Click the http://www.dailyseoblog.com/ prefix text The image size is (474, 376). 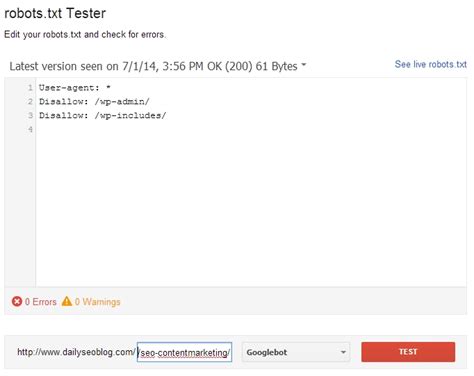tap(76, 352)
